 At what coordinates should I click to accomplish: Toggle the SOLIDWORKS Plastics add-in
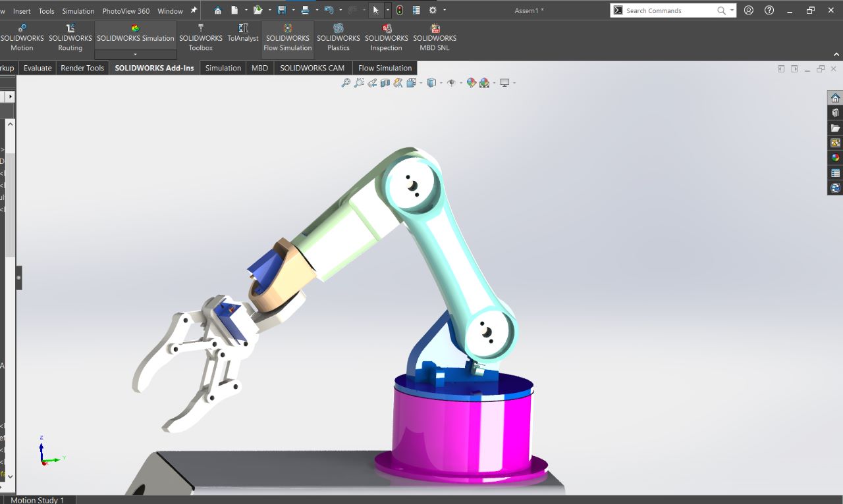point(339,38)
